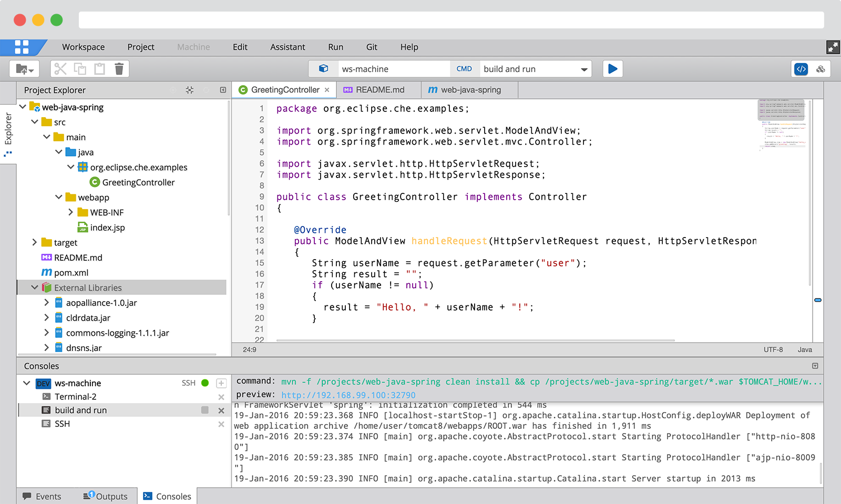Click the editor vertical scrollbar marker
Viewport: 841px width, 504px height.
click(x=817, y=300)
